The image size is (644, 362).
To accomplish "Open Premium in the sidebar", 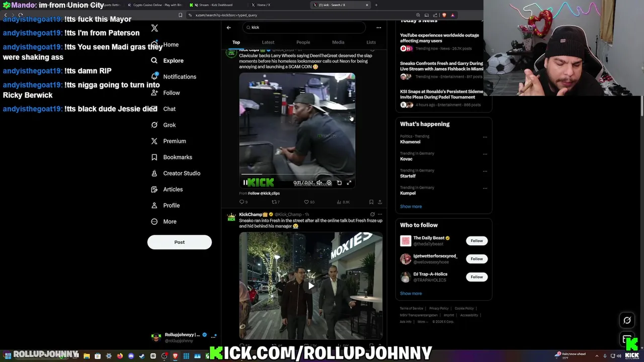I will pos(169,141).
